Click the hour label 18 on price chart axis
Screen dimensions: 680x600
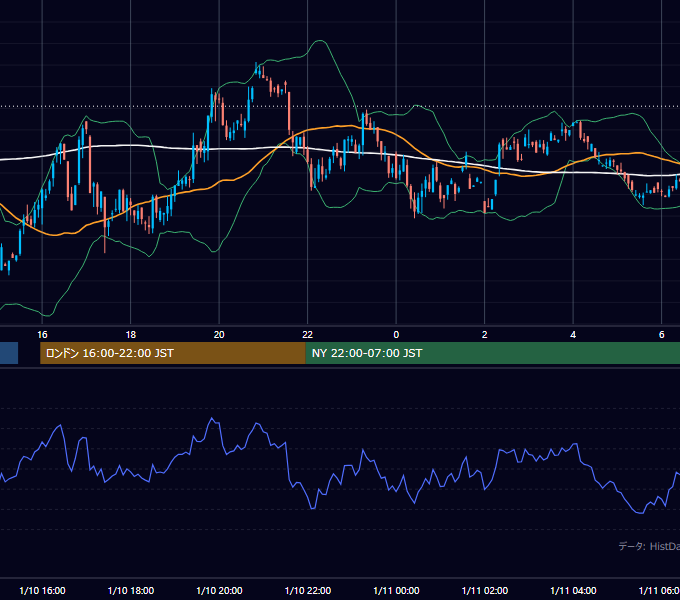tap(131, 335)
